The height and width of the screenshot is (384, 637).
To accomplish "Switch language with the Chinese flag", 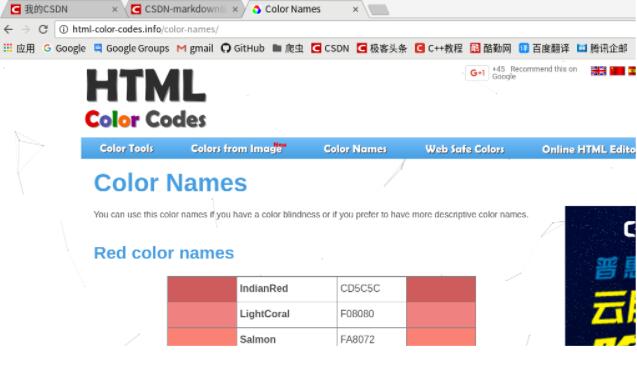I will [x=617, y=71].
